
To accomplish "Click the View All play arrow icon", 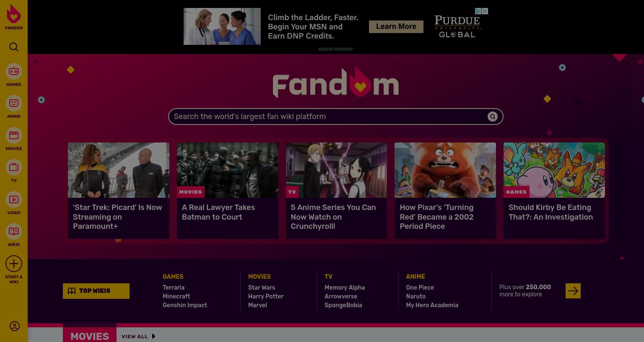I will (x=153, y=336).
